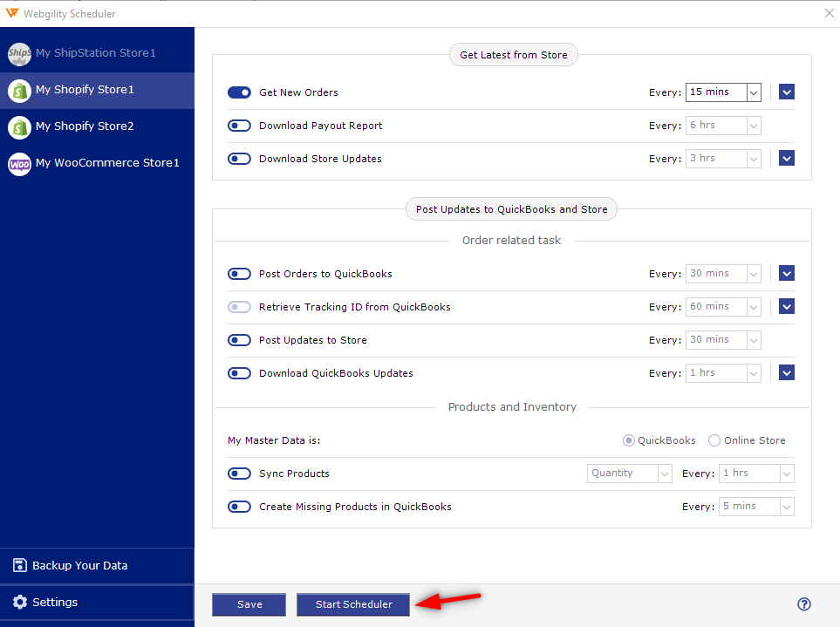Screen dimensions: 840x627
Task: Open the 6 hrs Payout Report dropdown
Action: click(723, 126)
